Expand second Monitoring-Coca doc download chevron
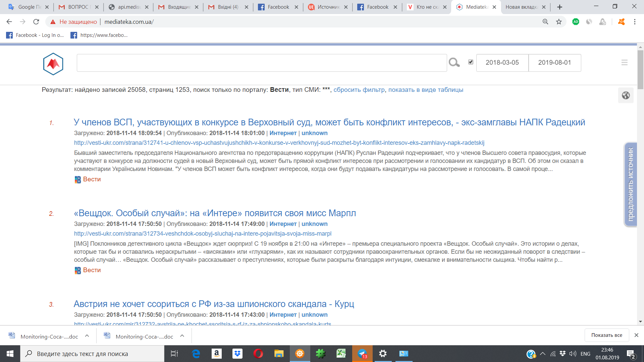The image size is (644, 362). click(x=182, y=336)
